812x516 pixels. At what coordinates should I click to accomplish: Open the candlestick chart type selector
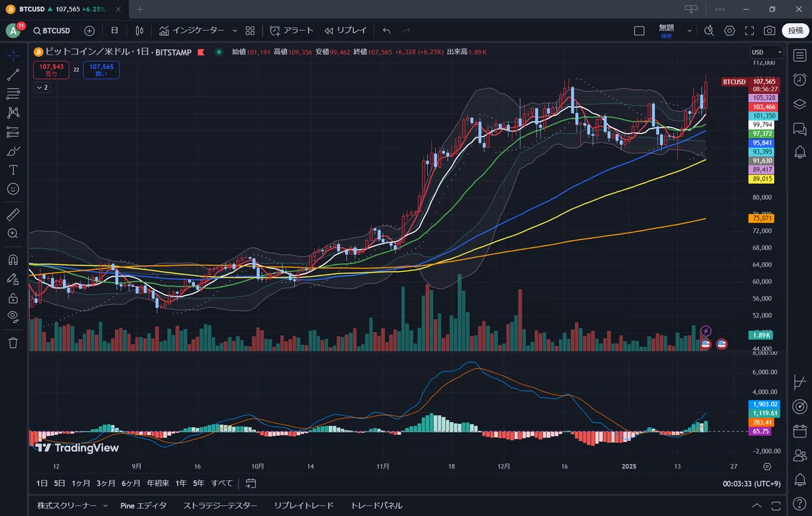[139, 30]
